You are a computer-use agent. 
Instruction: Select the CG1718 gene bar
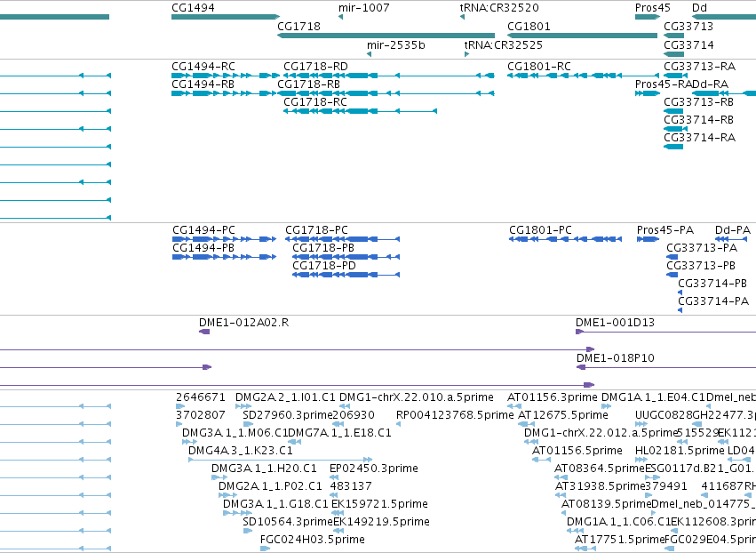tap(386, 36)
